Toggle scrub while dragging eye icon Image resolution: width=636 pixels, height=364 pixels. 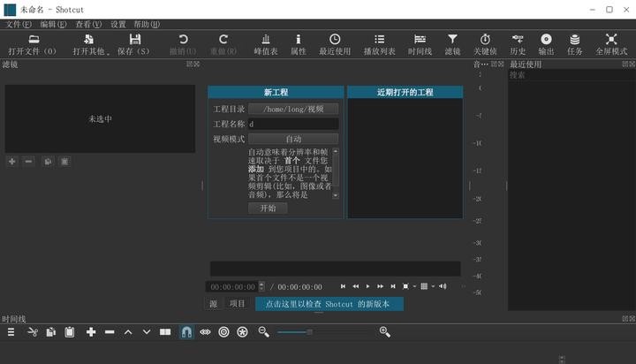[205, 331]
